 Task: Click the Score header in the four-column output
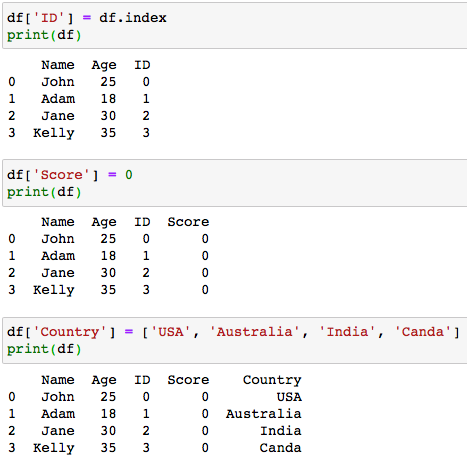point(188,222)
